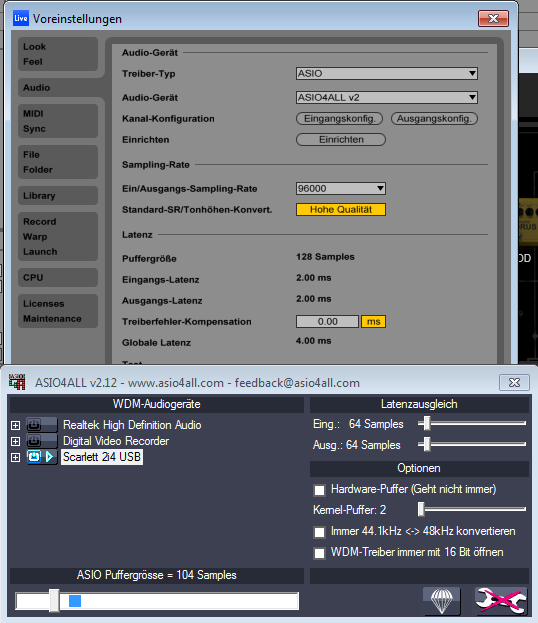Click the ASIO4ALL logo in the title bar

point(17,382)
